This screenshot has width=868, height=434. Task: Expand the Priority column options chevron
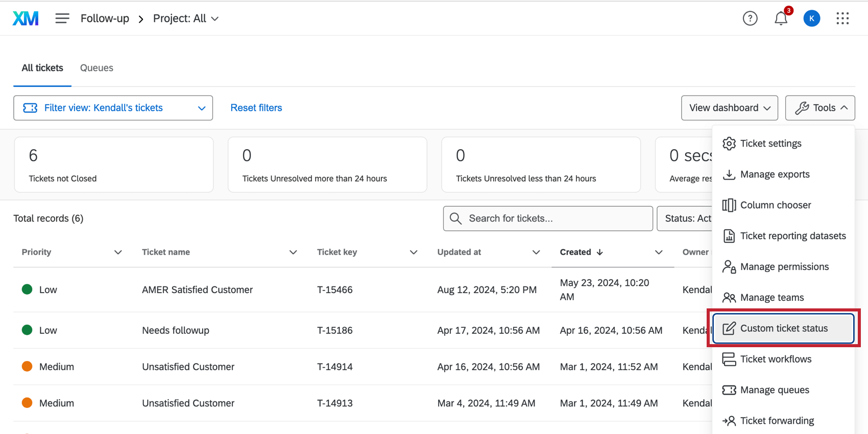coord(118,252)
